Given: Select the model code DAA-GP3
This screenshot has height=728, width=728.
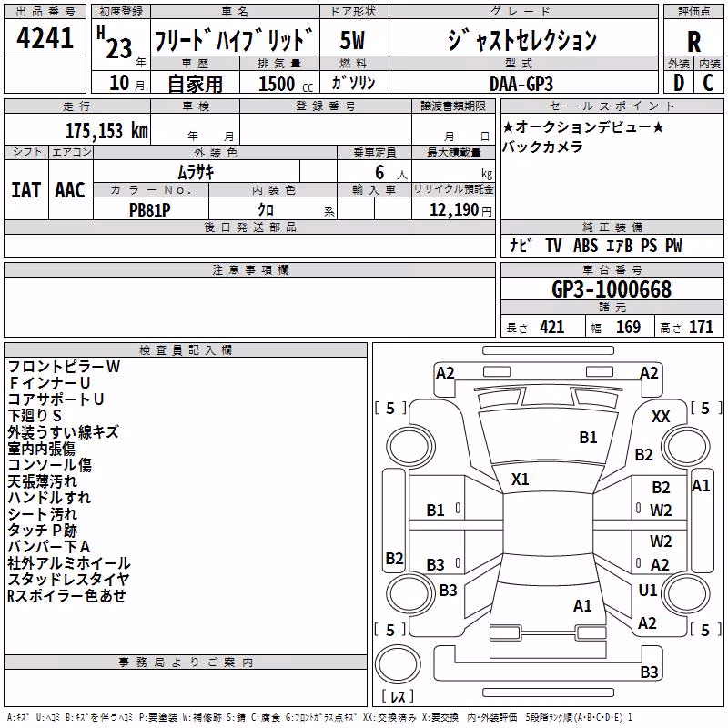Looking at the screenshot, I should pos(521,84).
